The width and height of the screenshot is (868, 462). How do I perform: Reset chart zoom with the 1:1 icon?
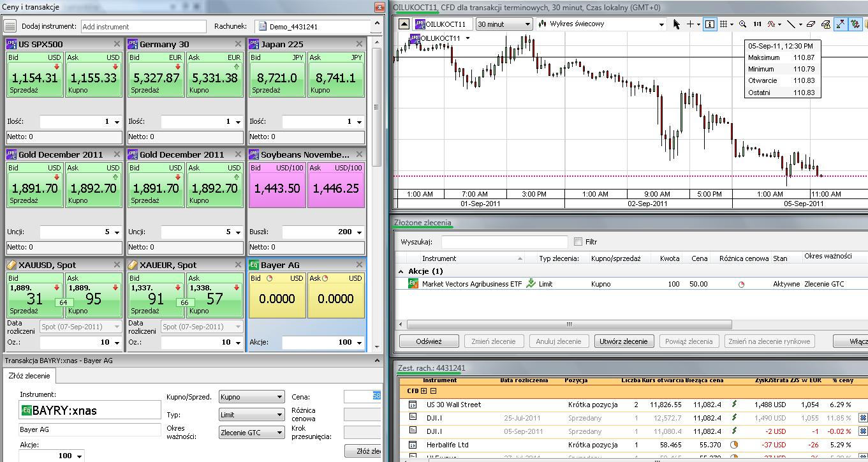[757, 24]
